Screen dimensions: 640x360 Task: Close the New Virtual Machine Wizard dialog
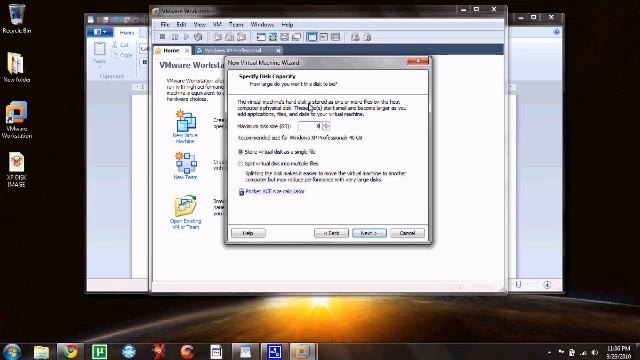[418, 61]
